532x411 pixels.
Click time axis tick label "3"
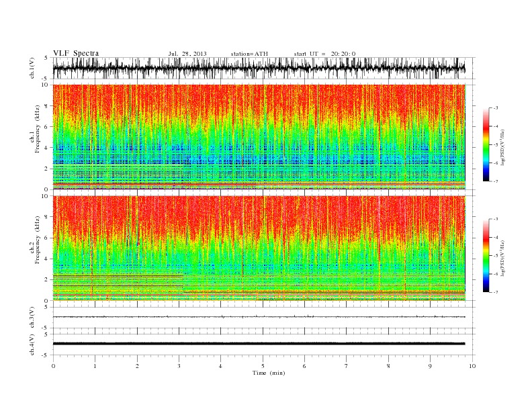click(x=179, y=366)
